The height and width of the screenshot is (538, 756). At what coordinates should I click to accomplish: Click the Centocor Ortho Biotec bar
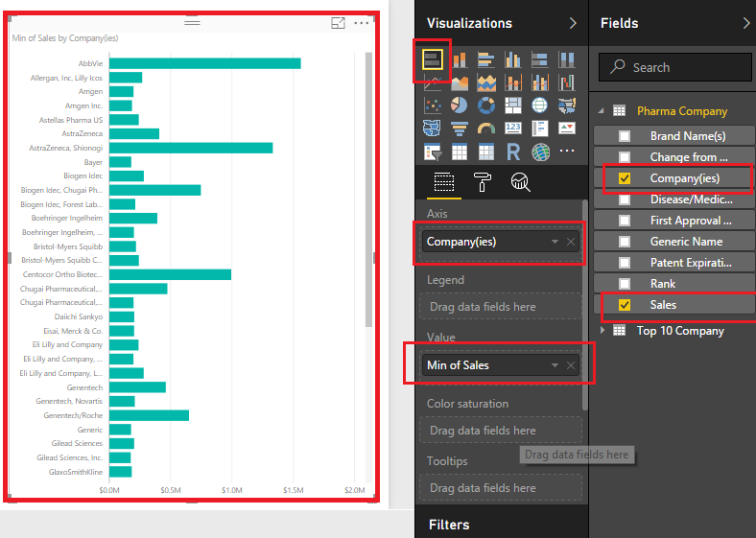click(170, 275)
